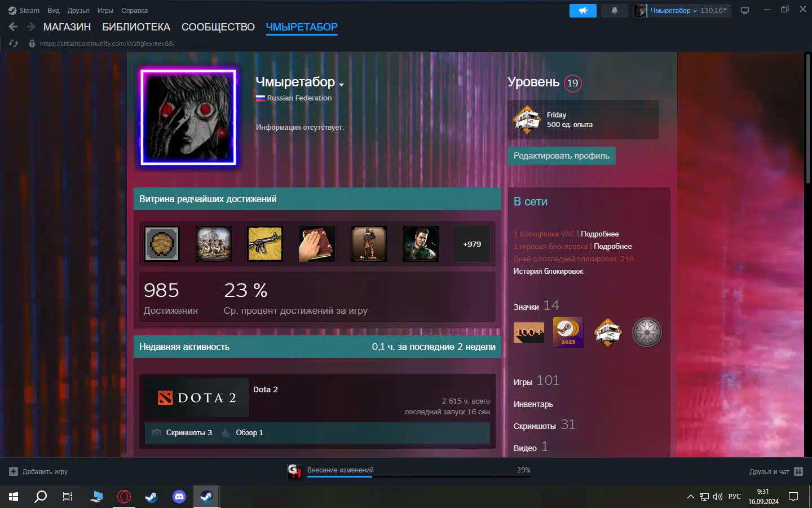Image resolution: width=812 pixels, height=508 pixels.
Task: Click the profile avatar image
Action: click(188, 117)
